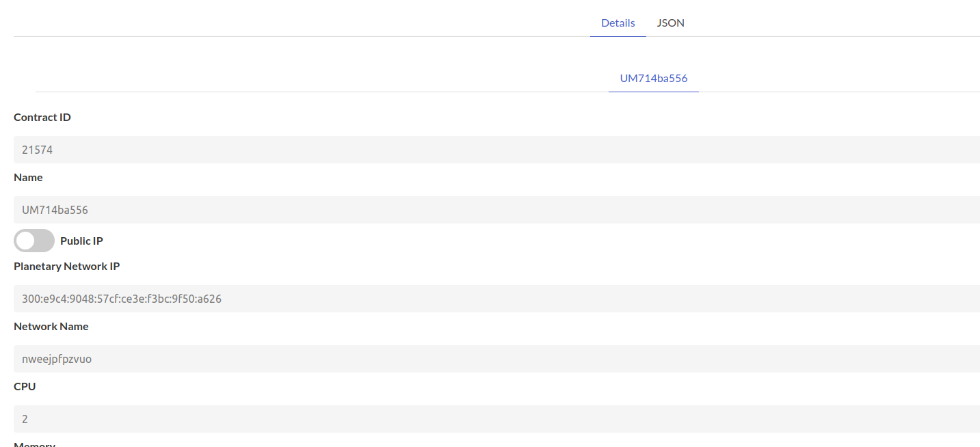Enable the Public IP toggle
980x447 pixels.
(34, 241)
